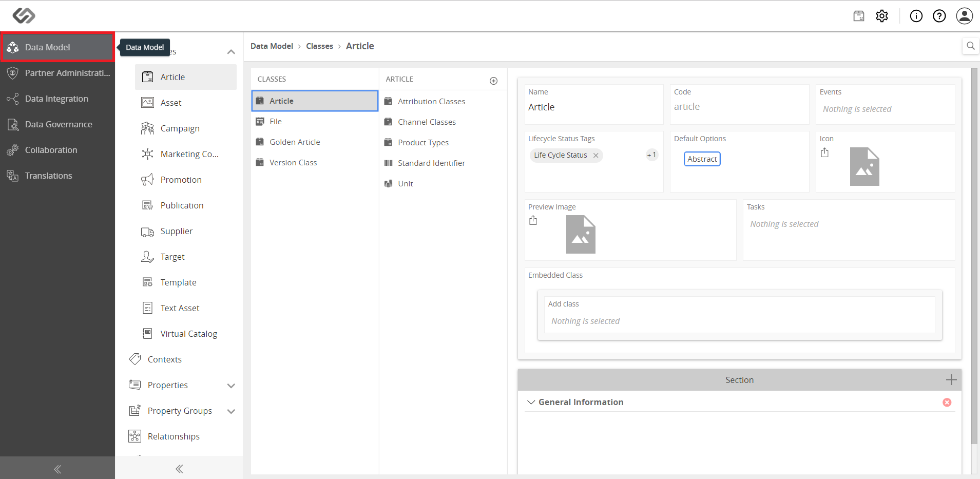Open Unit under ARTICLE

click(443, 184)
